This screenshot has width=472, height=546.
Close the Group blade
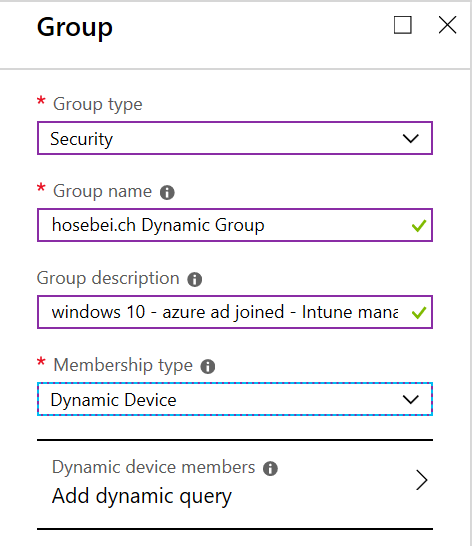447,25
